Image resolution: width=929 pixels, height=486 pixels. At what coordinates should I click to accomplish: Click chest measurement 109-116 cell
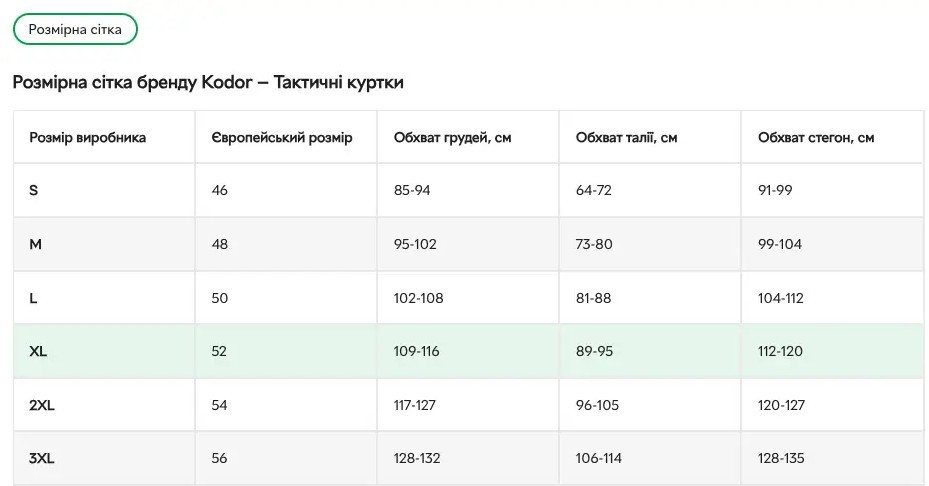[x=417, y=351]
